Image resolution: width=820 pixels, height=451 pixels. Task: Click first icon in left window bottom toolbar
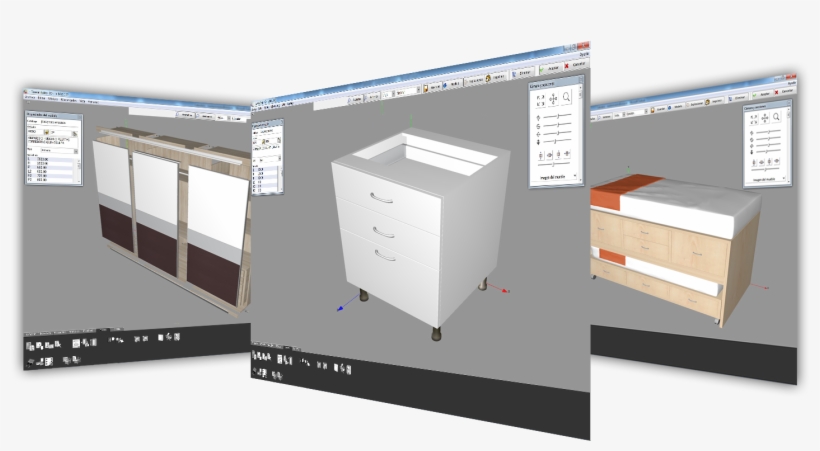pos(30,346)
